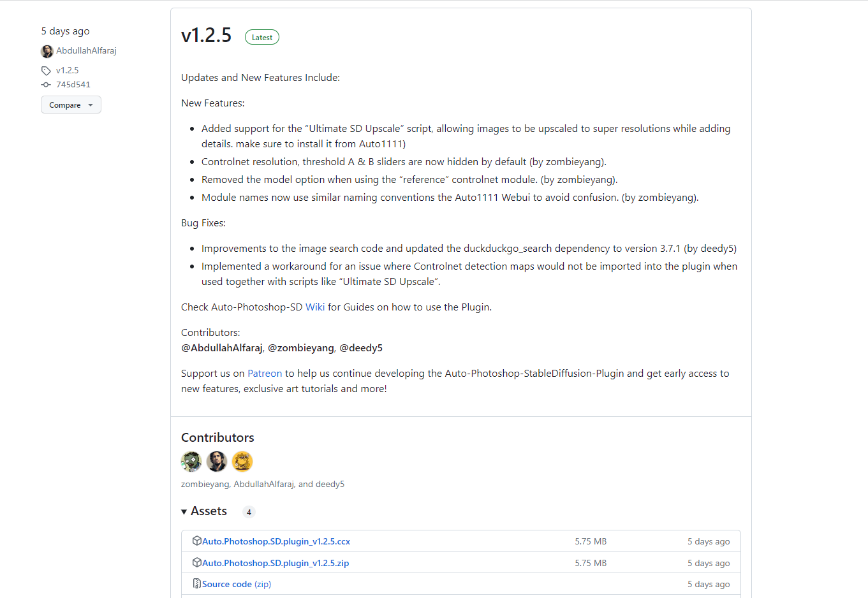868x598 pixels.
Task: Click AbdullahAlfaraj's contributor avatar under Contributors
Action: [x=217, y=461]
